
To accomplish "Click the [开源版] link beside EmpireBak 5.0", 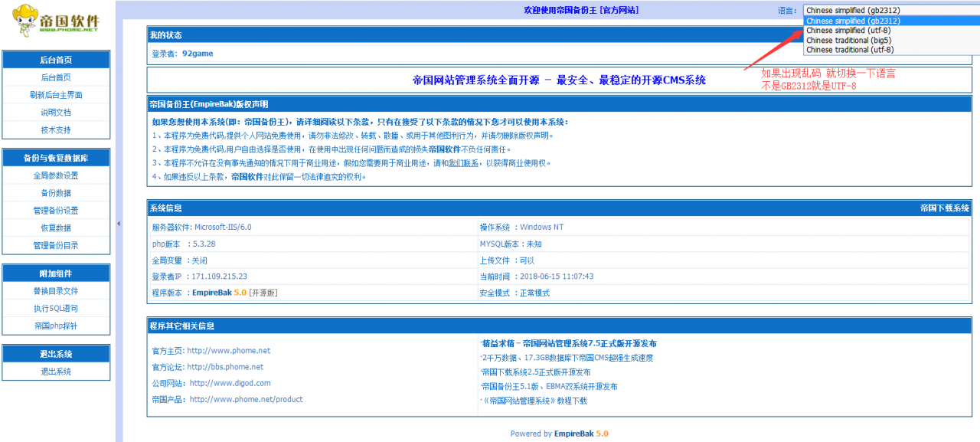I will 263,293.
